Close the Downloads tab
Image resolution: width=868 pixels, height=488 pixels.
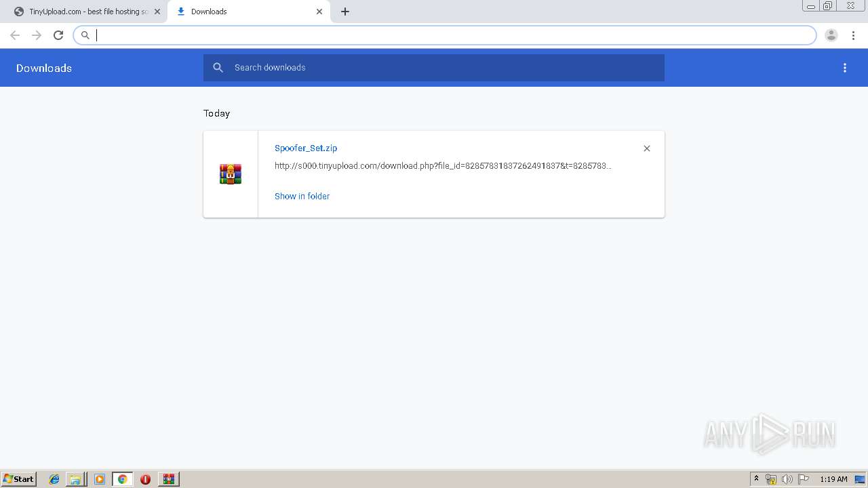(319, 12)
